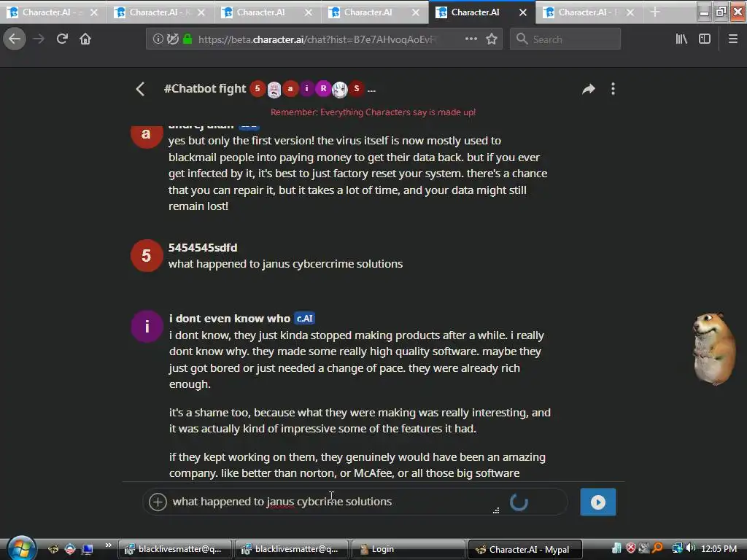Bookmark page with the star icon
Screen dimensions: 747x560
pos(492,39)
